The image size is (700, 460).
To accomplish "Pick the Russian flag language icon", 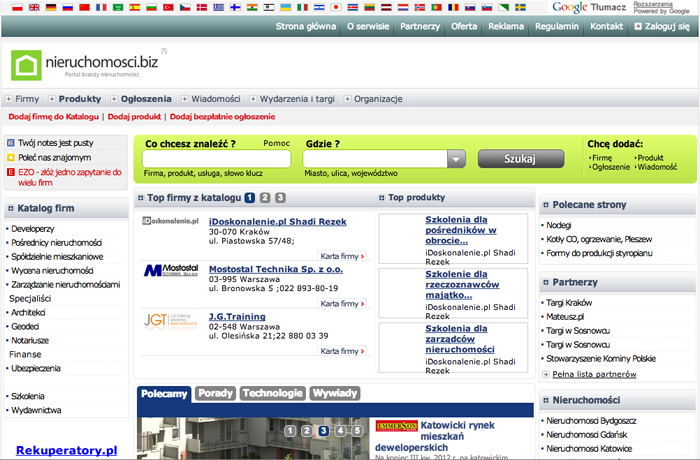I will click(x=67, y=7).
